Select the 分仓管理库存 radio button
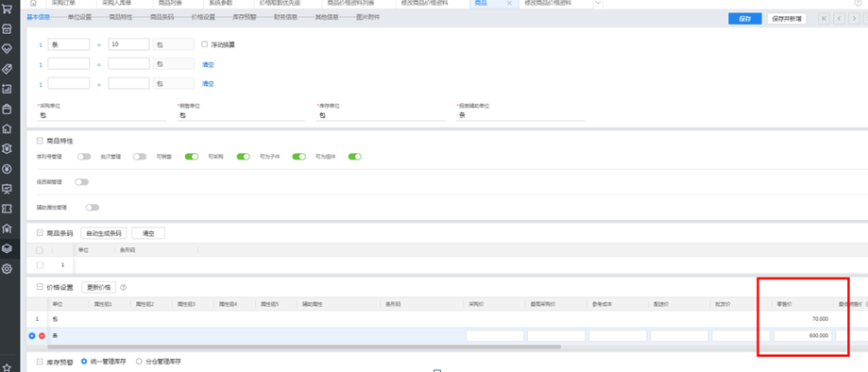The image size is (868, 372). pos(139,362)
